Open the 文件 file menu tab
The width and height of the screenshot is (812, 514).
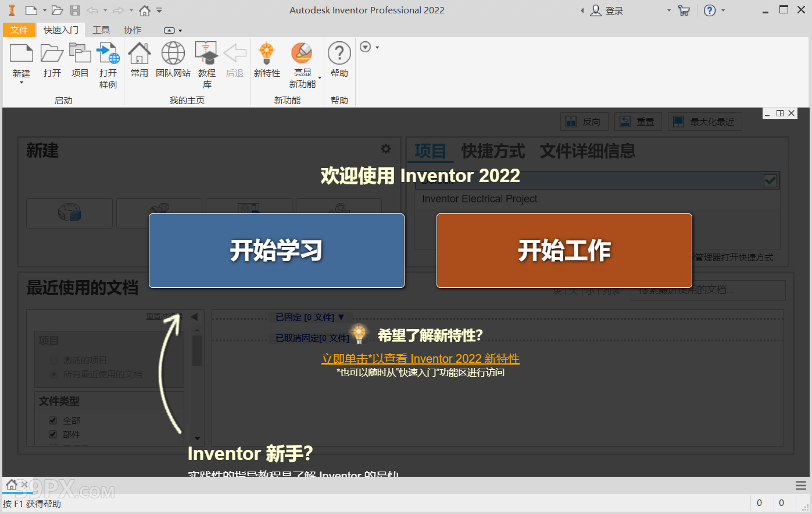(x=19, y=30)
